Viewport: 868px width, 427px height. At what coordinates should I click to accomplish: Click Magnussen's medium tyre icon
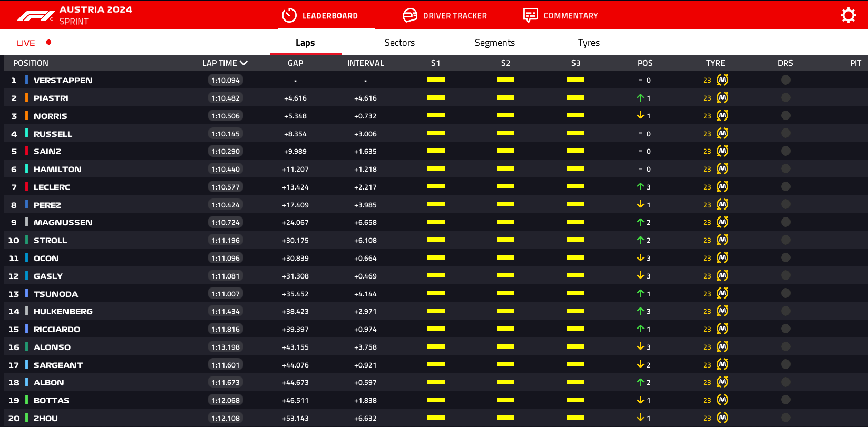click(x=723, y=222)
